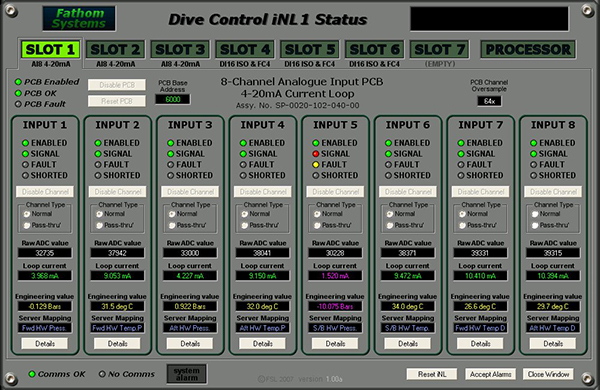Select the SLOT 4 tab
Viewport: 600px width, 390px height.
click(x=245, y=49)
